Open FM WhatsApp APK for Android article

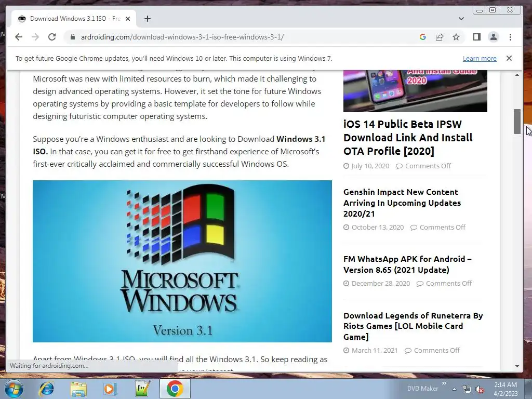coord(407,264)
